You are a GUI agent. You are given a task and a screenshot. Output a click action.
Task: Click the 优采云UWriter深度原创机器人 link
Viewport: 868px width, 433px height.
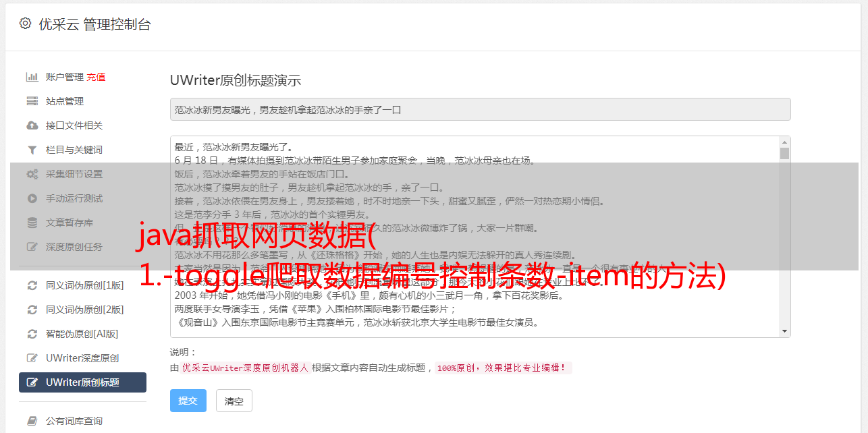coord(245,368)
